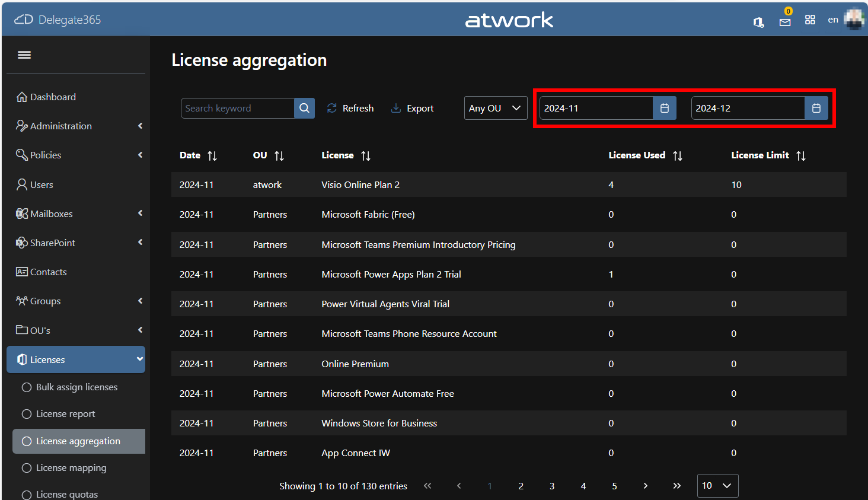Toggle the hamburger sidebar menu
868x500 pixels.
(x=24, y=55)
